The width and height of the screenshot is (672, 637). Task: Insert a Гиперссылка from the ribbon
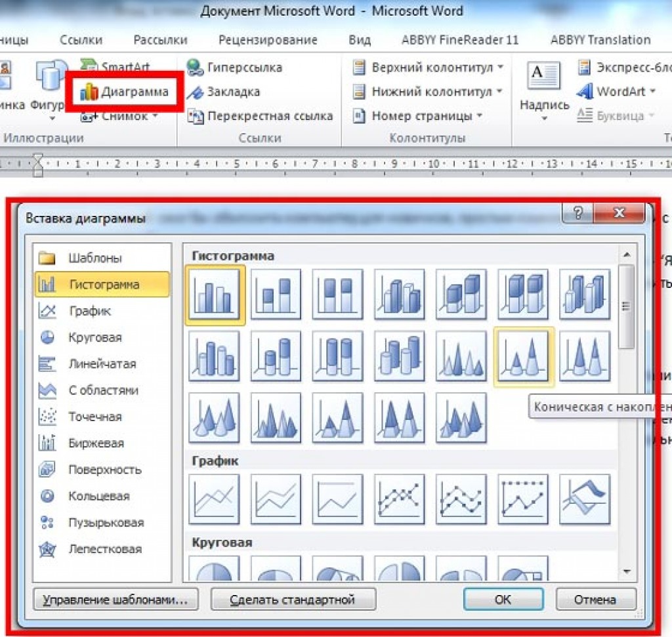click(x=235, y=68)
